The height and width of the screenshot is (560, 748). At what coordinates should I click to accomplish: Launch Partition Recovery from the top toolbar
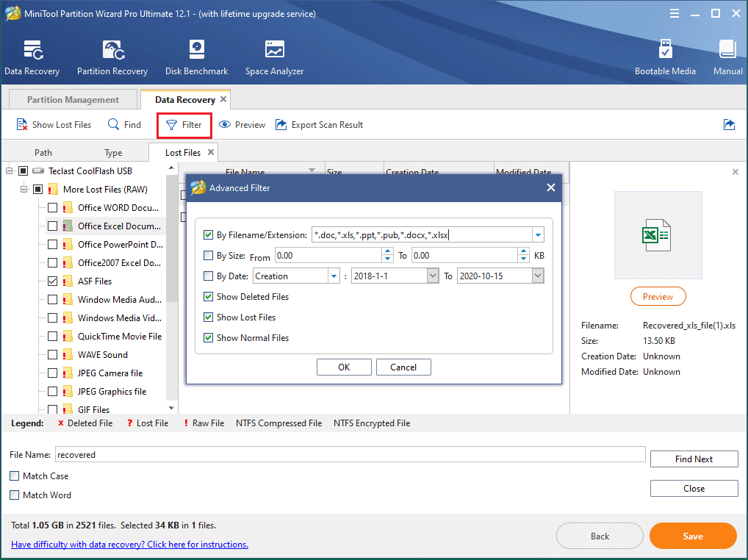[x=114, y=50]
